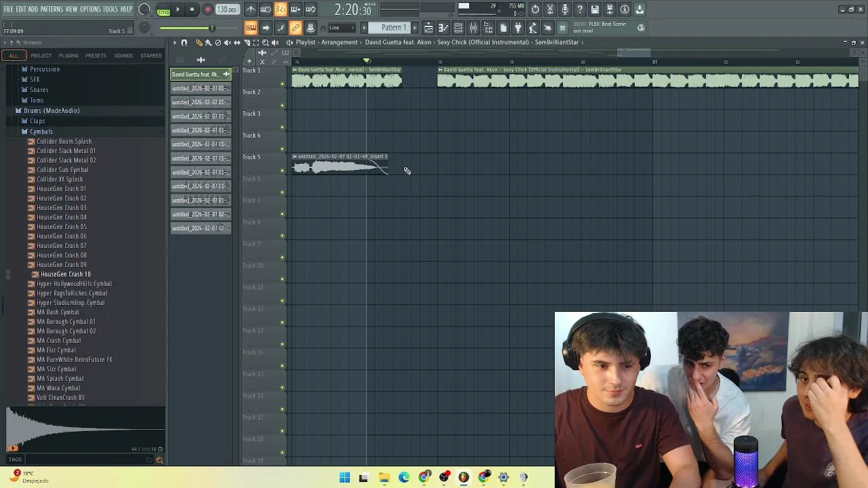Toggle loop recording icon
The image size is (868, 488).
pos(311,9)
